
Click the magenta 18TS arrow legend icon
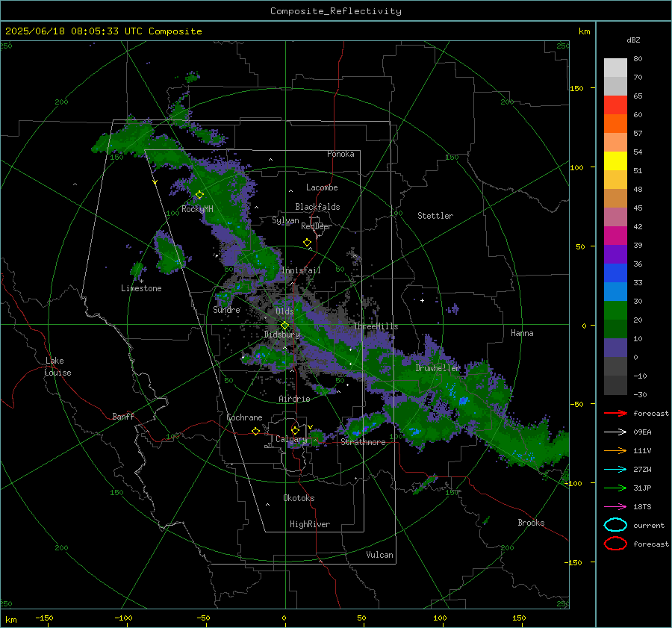point(615,507)
